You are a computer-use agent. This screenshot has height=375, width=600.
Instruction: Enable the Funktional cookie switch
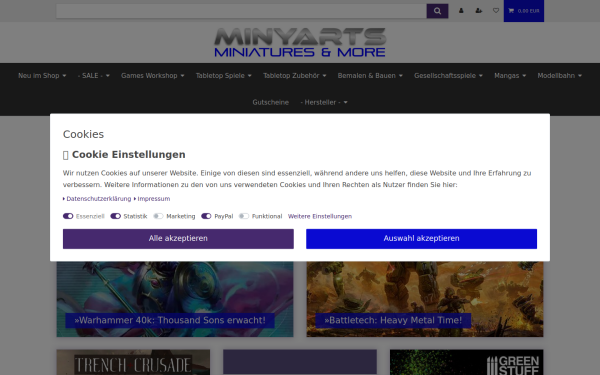(x=244, y=216)
